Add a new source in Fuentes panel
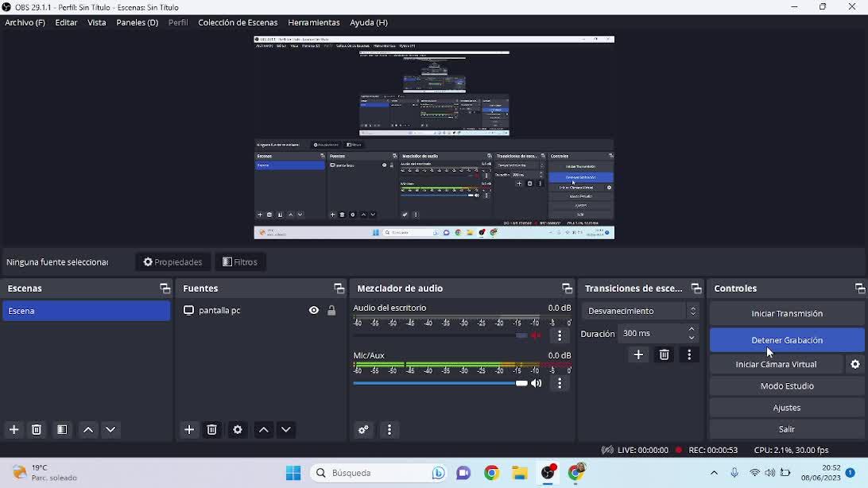Viewport: 868px width, 488px height. (189, 429)
